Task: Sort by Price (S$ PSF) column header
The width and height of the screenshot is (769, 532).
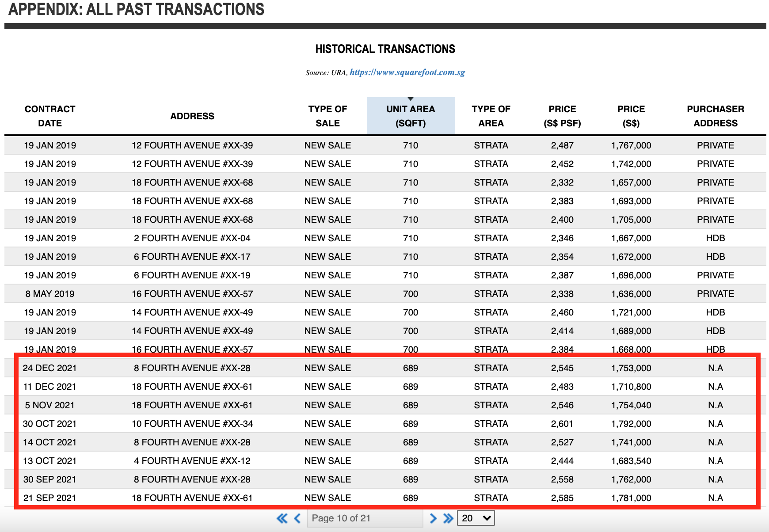Action: click(562, 116)
